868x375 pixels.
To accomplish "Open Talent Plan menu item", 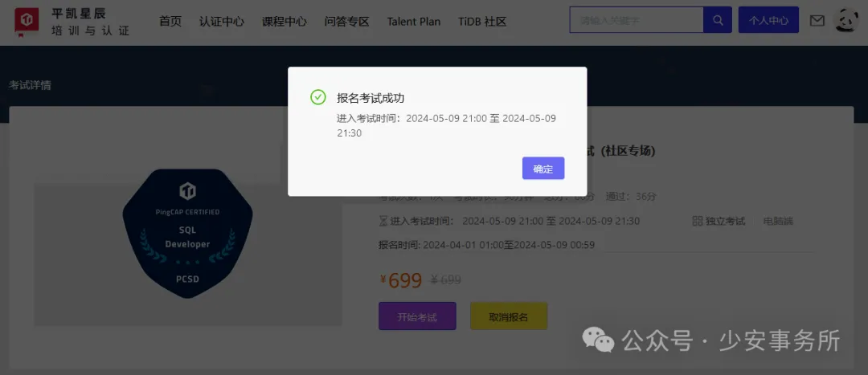I will pyautogui.click(x=414, y=22).
